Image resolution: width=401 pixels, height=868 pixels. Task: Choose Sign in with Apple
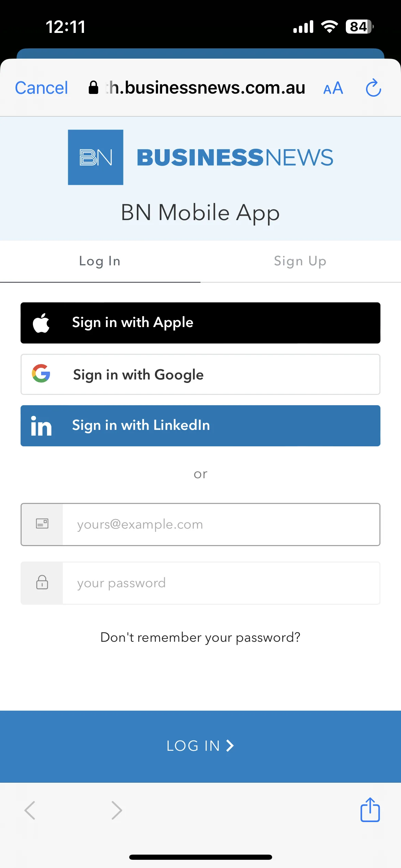click(x=200, y=323)
